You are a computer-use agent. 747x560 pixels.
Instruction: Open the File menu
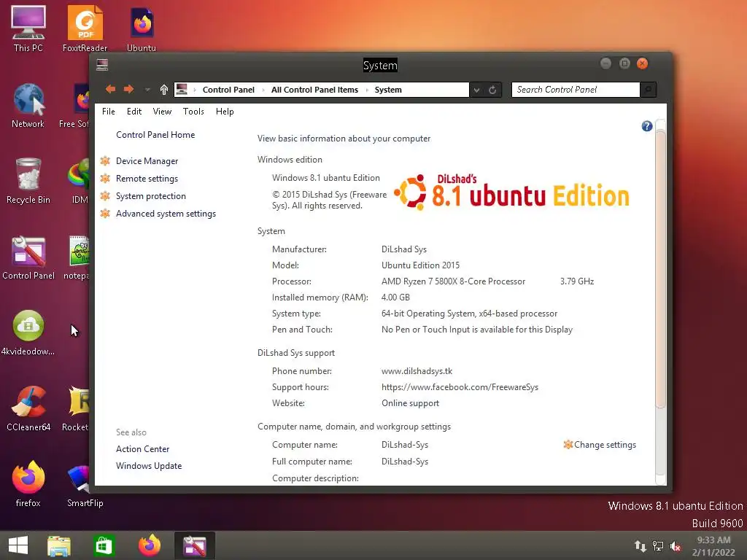108,112
